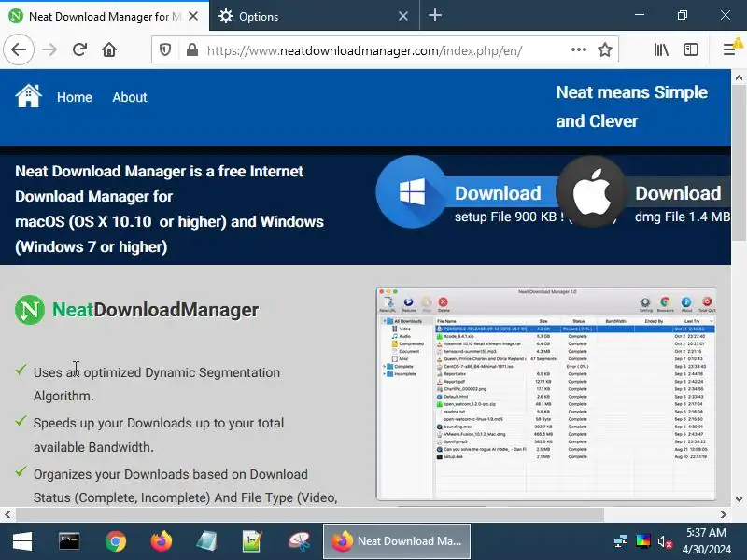Open the Snipping Tool taskbar icon
The height and width of the screenshot is (560, 747).
(299, 541)
